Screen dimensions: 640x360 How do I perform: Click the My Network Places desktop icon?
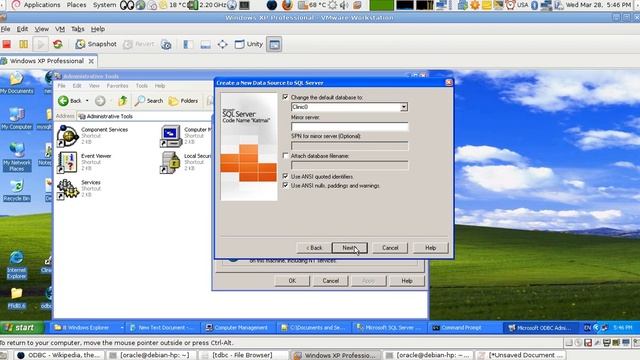[x=17, y=157]
